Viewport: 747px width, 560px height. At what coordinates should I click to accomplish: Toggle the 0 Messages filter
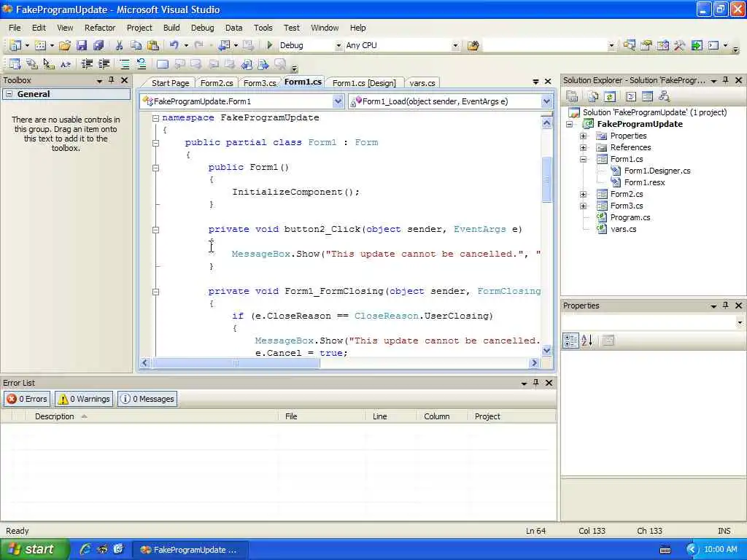[147, 399]
